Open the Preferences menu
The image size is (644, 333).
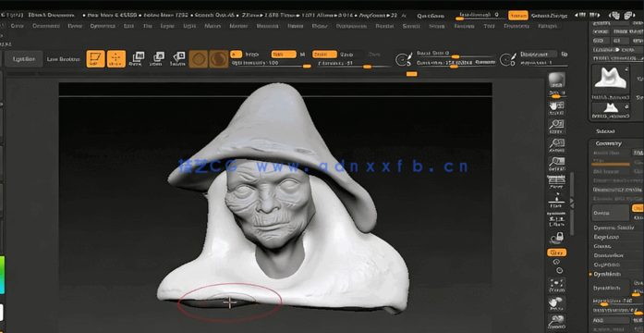tap(351, 26)
